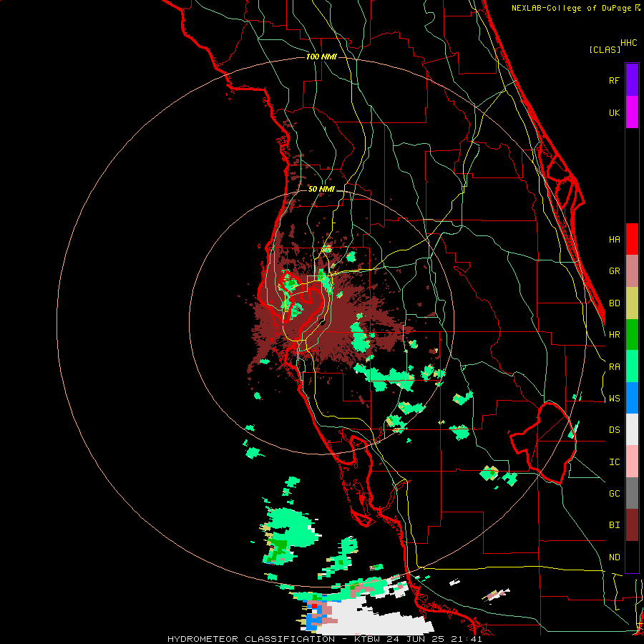Click the RF legend label

(614, 80)
